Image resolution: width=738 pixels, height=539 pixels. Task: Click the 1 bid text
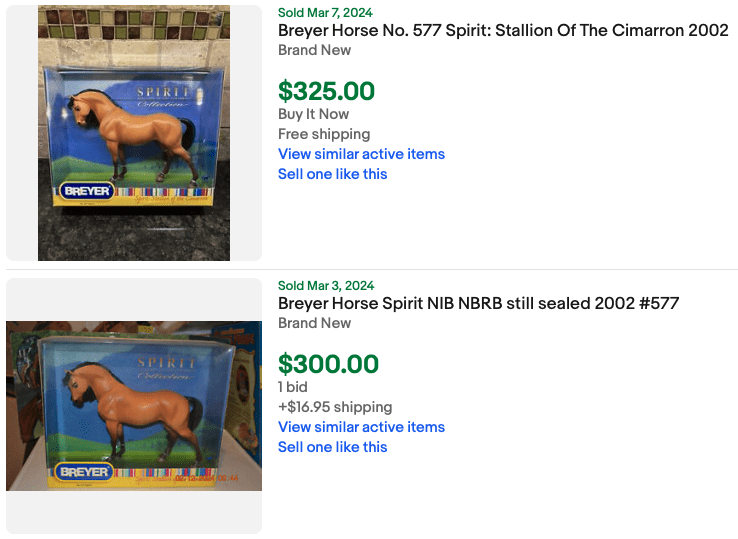[293, 387]
